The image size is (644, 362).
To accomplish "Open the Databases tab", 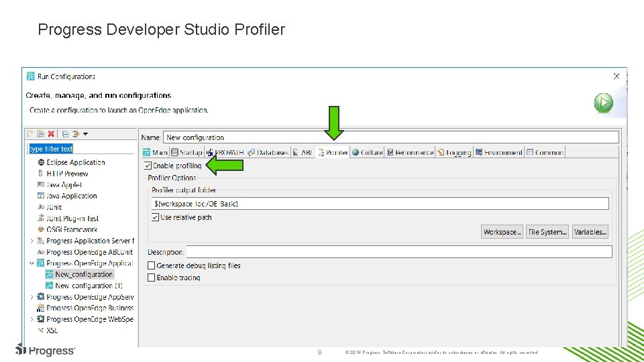I will click(268, 152).
